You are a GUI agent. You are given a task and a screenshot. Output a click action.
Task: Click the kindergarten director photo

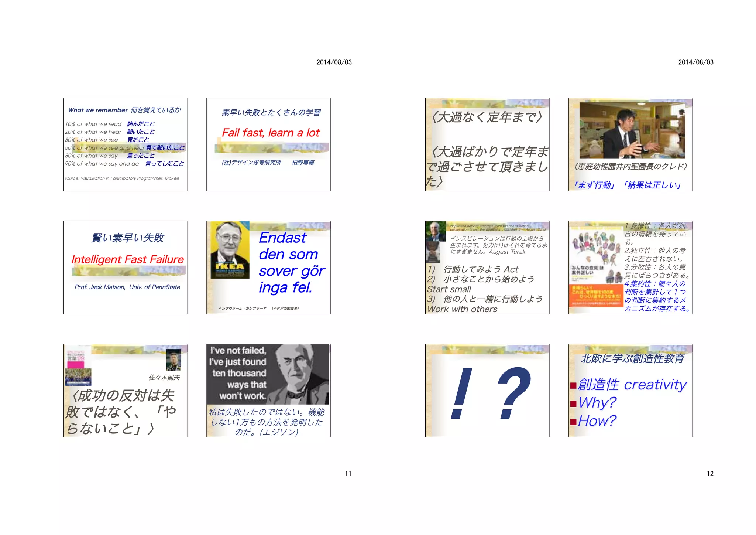click(632, 130)
